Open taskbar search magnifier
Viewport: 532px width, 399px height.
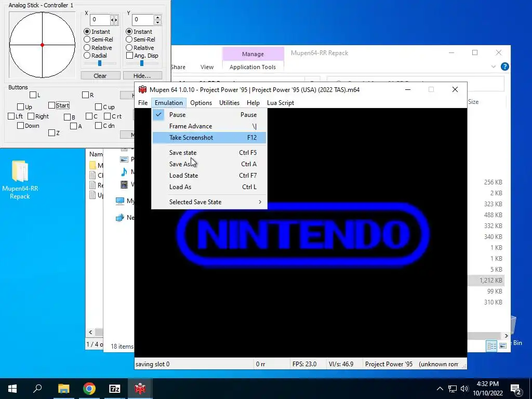37,389
